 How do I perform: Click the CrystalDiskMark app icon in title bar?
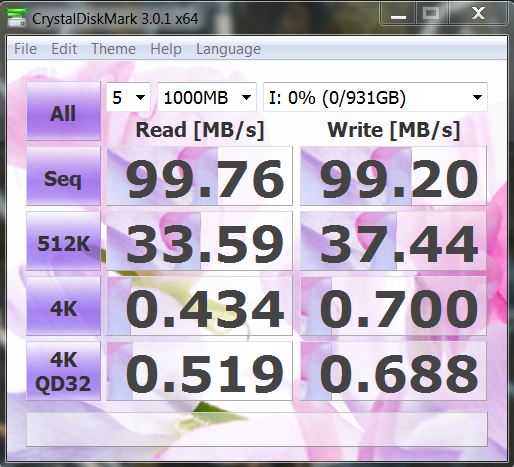(x=16, y=18)
